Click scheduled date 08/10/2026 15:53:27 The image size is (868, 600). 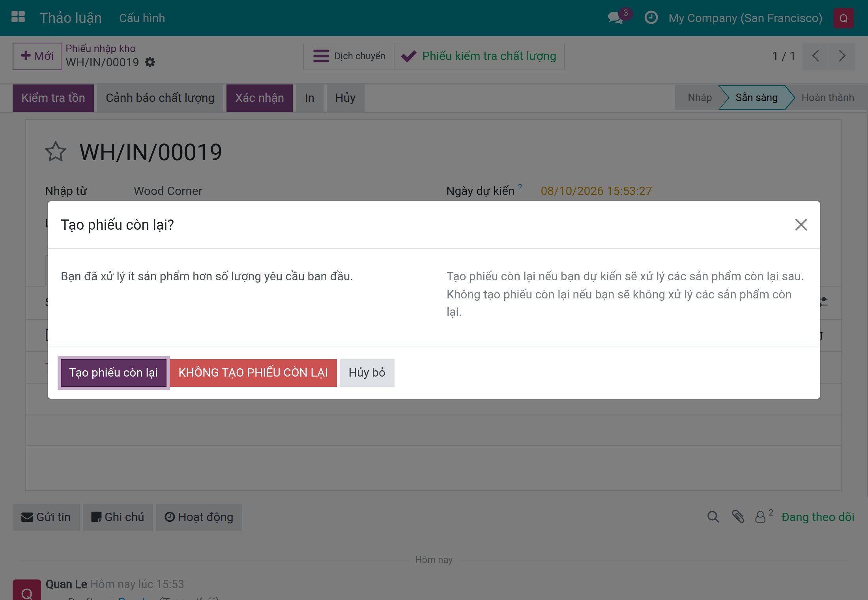click(596, 191)
